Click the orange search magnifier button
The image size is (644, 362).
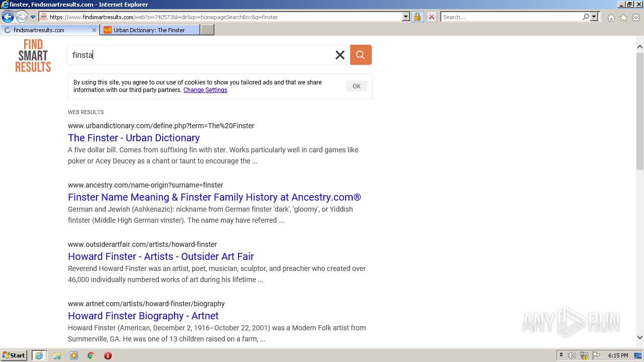tap(361, 55)
